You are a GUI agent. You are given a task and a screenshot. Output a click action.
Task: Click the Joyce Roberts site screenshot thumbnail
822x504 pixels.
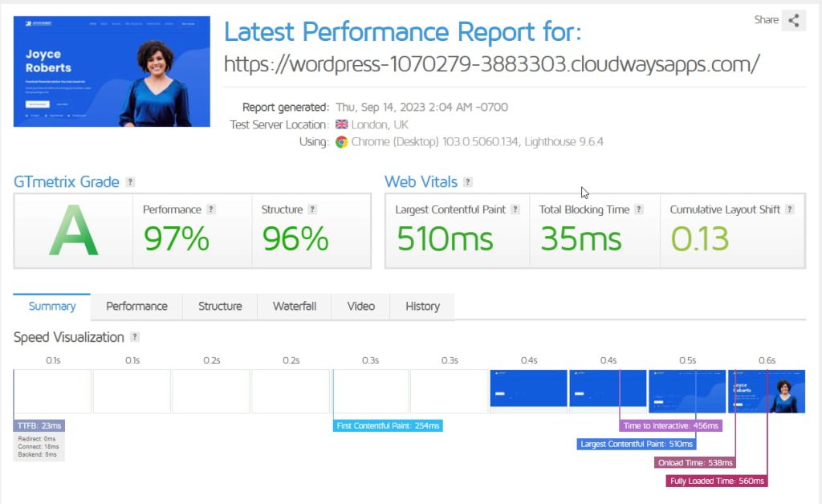coord(112,71)
